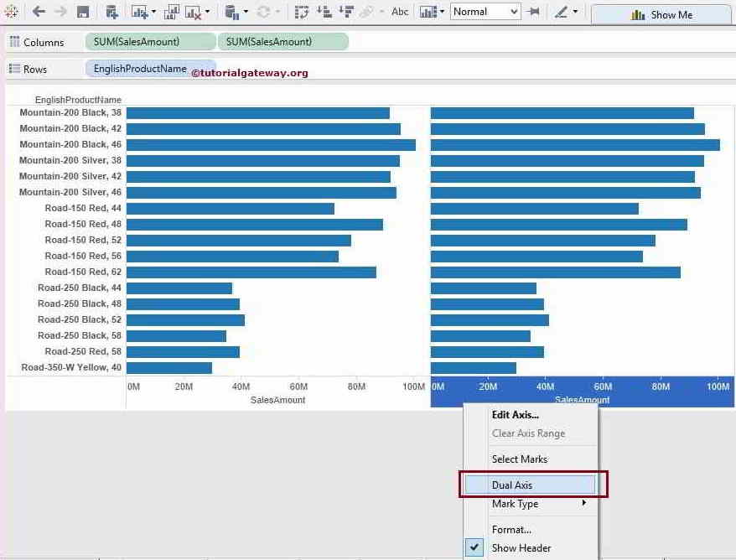Screen dimensions: 736x560
Task: Click the Columns shelf label
Action: coord(44,42)
